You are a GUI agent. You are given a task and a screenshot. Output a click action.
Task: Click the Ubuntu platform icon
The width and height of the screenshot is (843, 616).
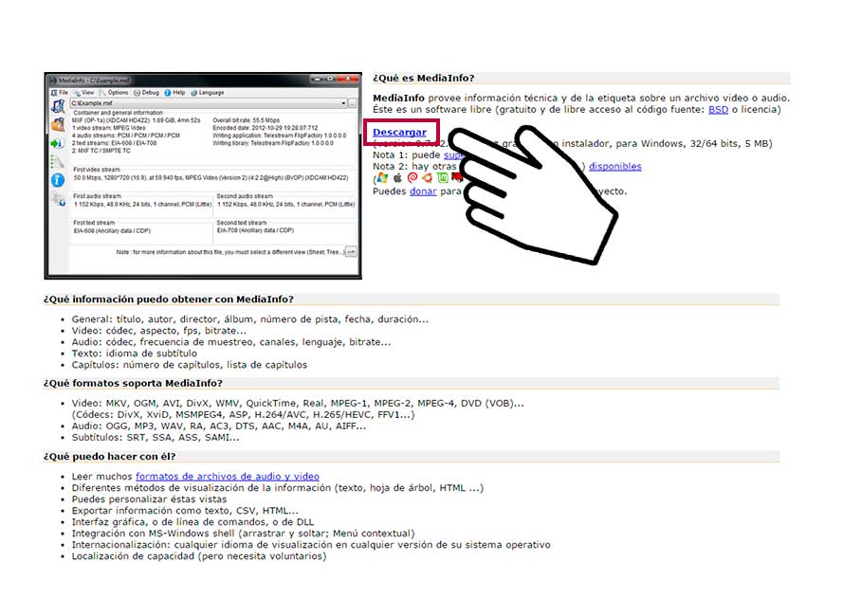(428, 177)
